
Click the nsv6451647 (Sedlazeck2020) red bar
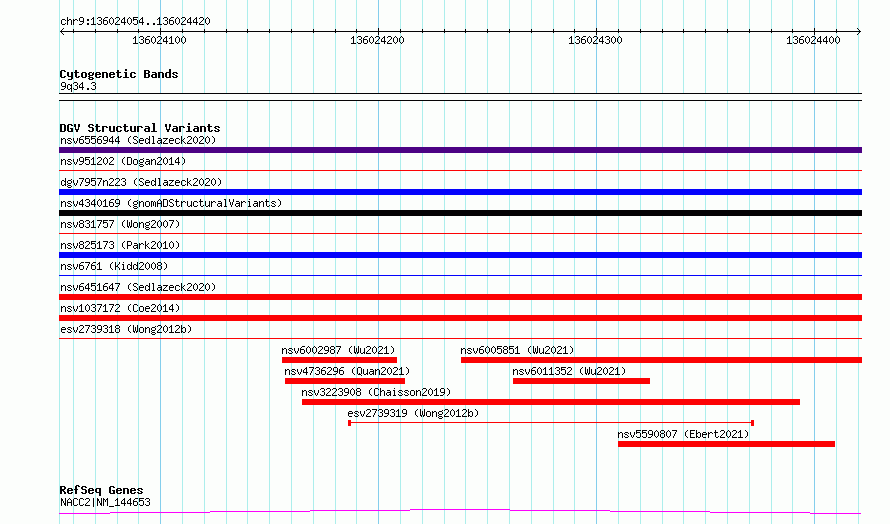460,297
